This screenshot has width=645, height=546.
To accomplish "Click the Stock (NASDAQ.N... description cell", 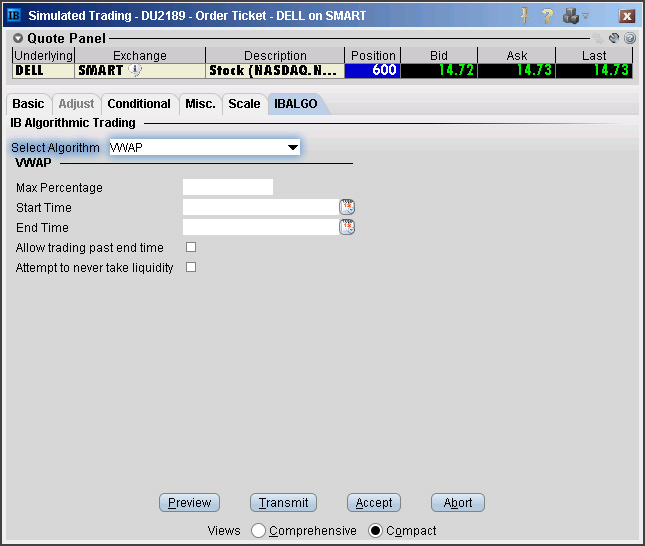I will pyautogui.click(x=275, y=70).
